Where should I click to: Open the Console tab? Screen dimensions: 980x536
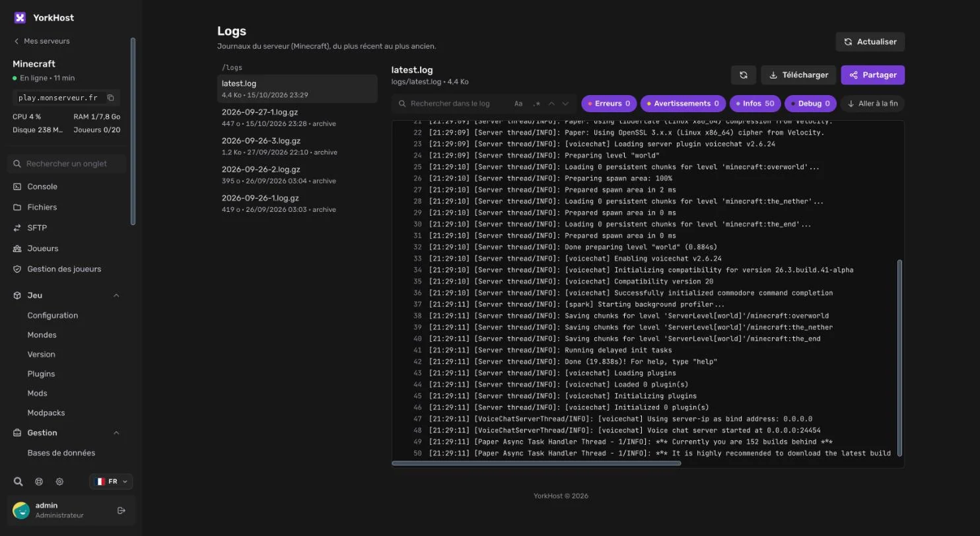[66, 187]
